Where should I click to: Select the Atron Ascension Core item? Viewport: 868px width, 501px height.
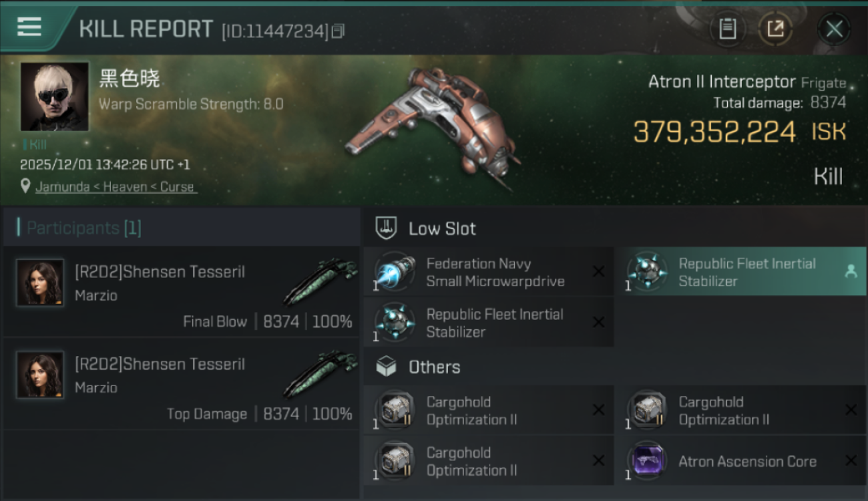[746, 461]
